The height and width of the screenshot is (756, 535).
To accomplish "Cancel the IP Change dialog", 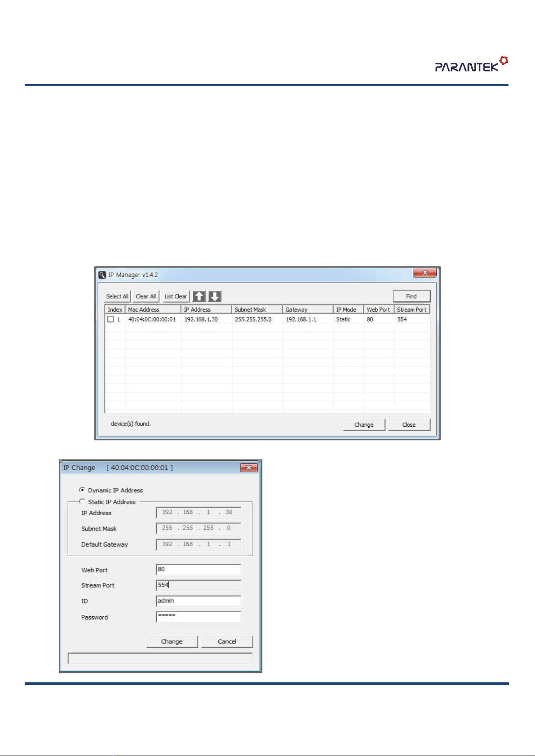I will click(x=227, y=641).
